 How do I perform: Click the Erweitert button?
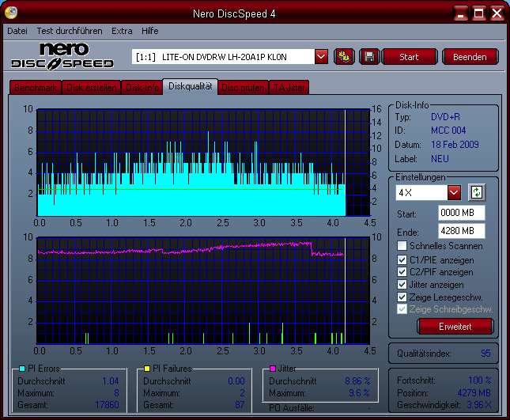click(x=455, y=327)
